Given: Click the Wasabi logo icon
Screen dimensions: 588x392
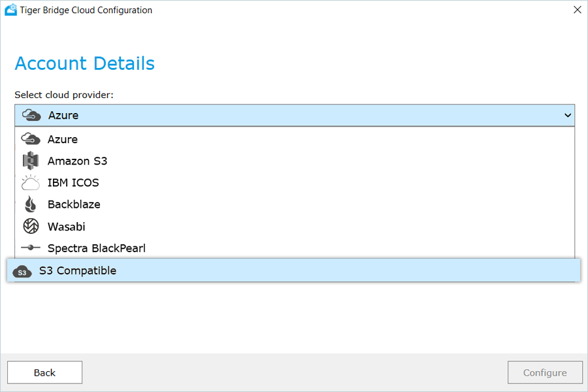Looking at the screenshot, I should pos(31,227).
